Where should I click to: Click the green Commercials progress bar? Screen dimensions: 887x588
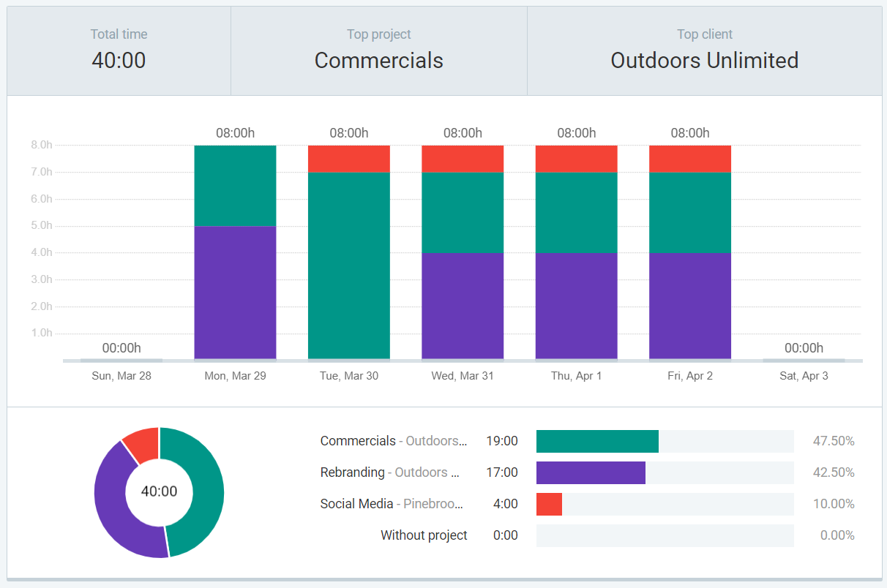point(597,441)
